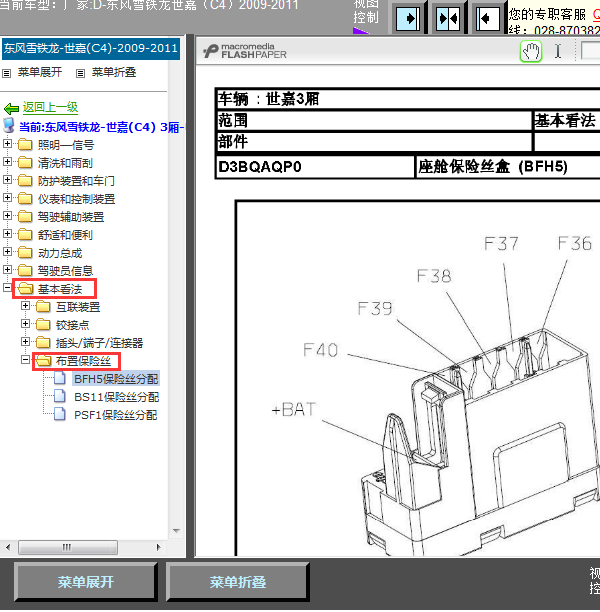The width and height of the screenshot is (600, 612).
Task: Click the 菜单展开 list icon in sidebar
Action: coord(7,73)
